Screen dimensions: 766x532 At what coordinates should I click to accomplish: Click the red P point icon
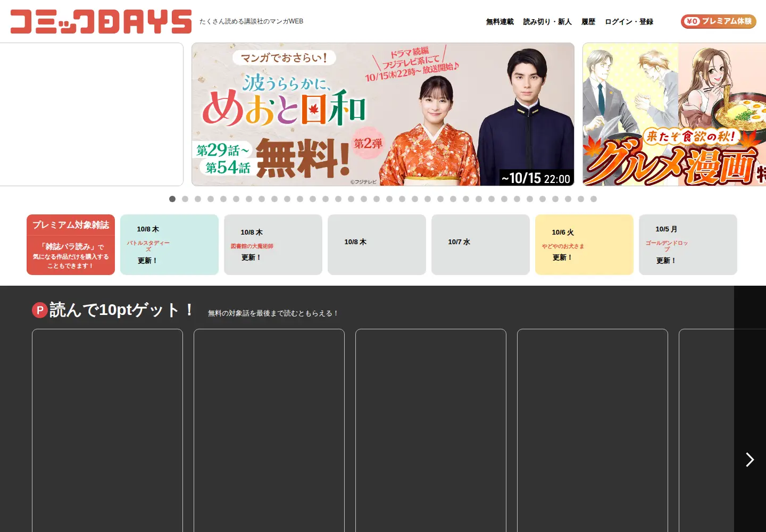point(40,310)
